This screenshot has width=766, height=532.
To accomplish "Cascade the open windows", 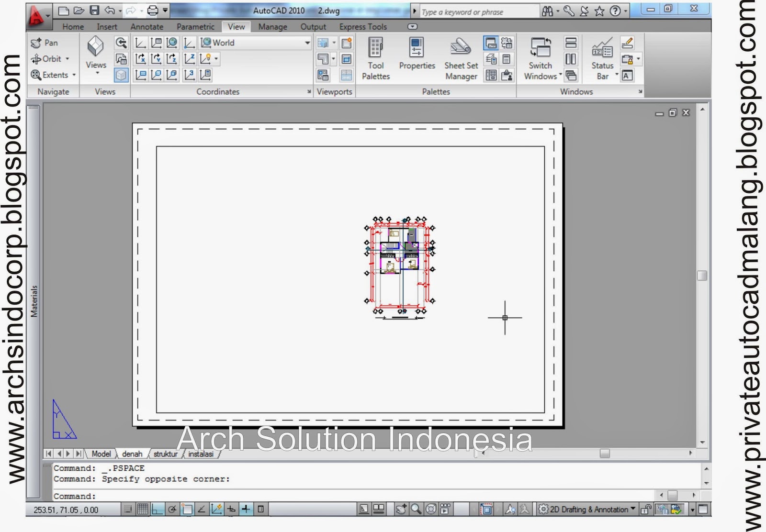I will (571, 75).
